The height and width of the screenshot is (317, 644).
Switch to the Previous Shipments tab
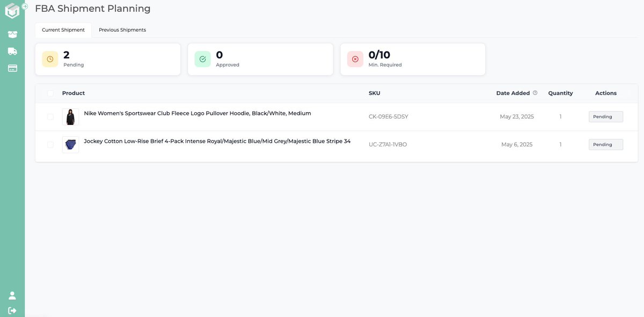(x=122, y=30)
